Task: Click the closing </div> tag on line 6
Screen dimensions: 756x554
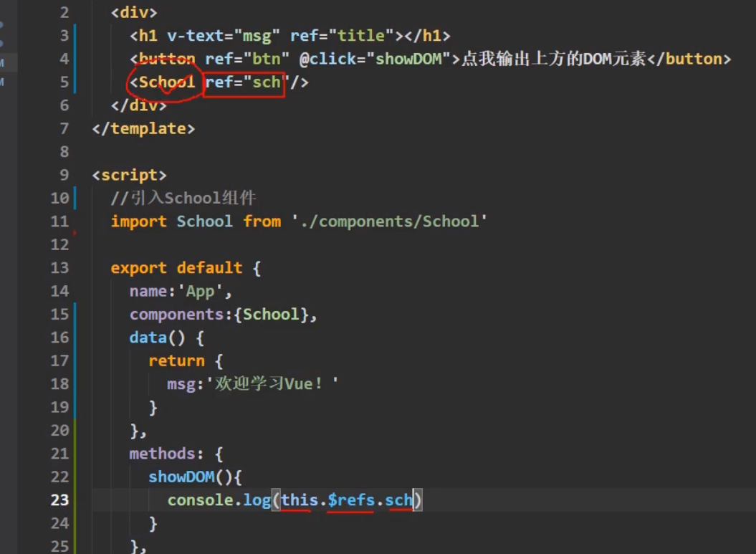Action: [139, 105]
